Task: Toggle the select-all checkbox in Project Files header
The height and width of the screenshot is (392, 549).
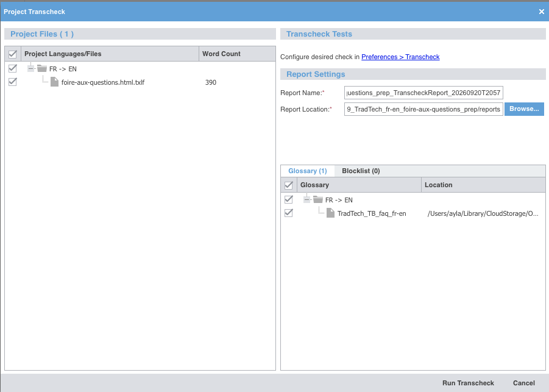Action: (13, 54)
